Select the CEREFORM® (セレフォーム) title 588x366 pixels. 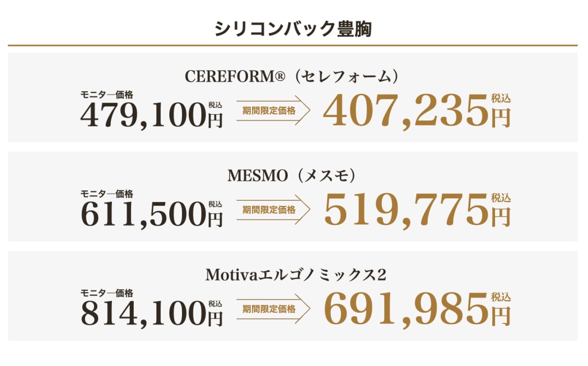point(292,76)
